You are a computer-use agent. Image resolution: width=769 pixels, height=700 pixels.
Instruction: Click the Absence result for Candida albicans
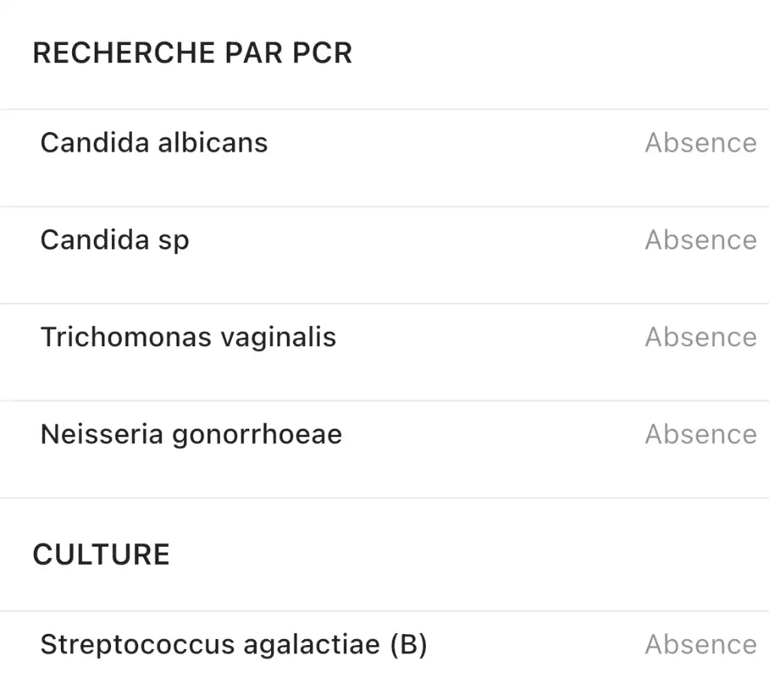[x=701, y=143]
